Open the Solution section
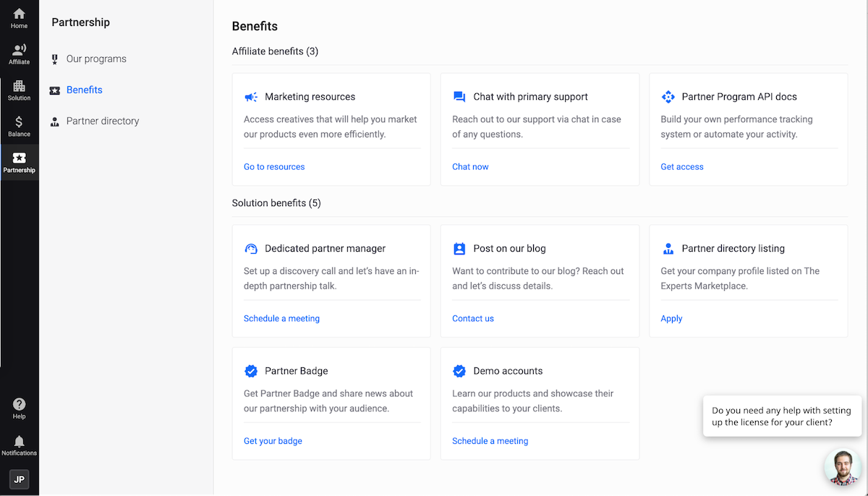This screenshot has width=868, height=496. [19, 87]
